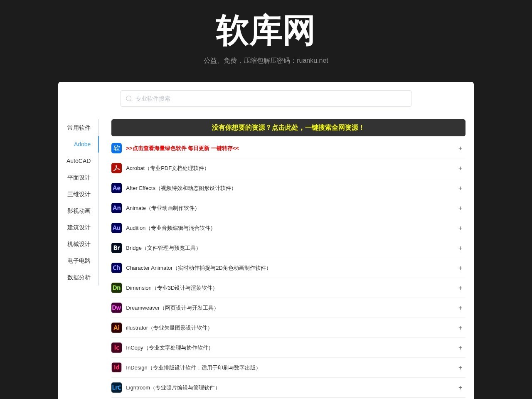Viewport: 532px width, 399px height.
Task: Focus the 专业软件搜索 search field
Action: [266, 99]
